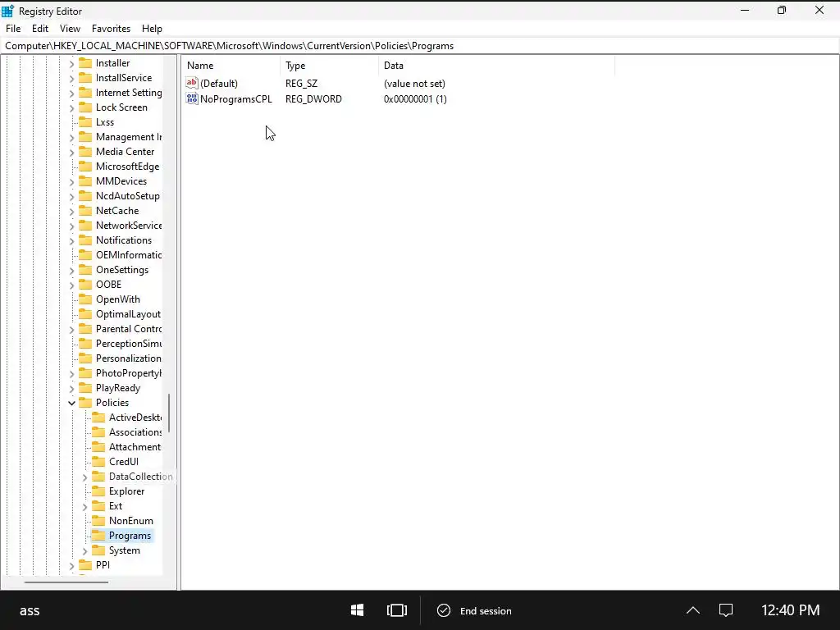Select the Personalization key
Screen dimensions: 840x630
click(129, 358)
